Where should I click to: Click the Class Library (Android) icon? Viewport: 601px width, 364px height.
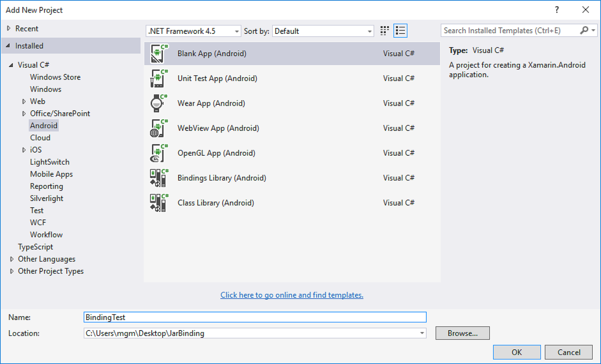click(x=159, y=203)
